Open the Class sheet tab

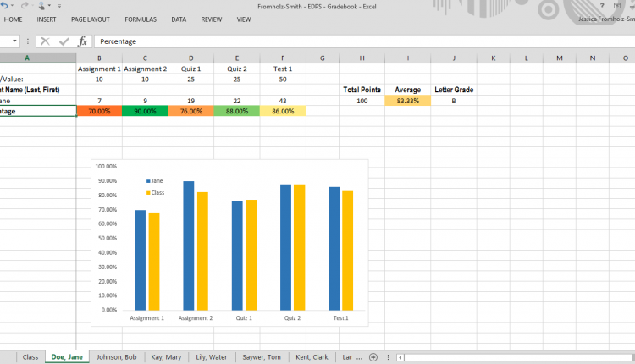(30, 357)
